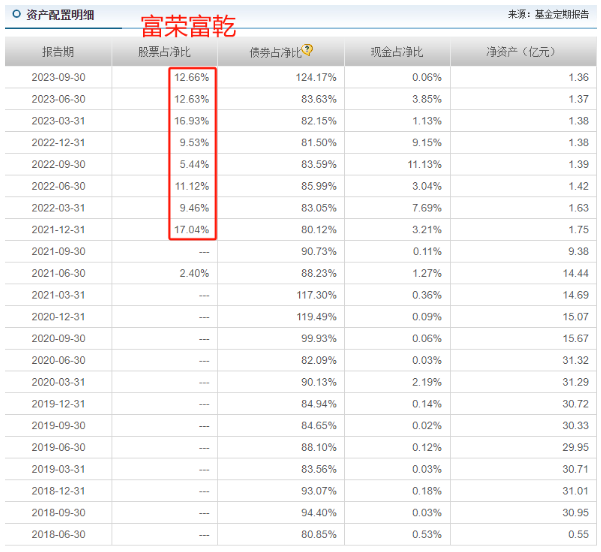Click the 9.46% stock ratio value
The height and width of the screenshot is (552, 601).
tap(194, 208)
